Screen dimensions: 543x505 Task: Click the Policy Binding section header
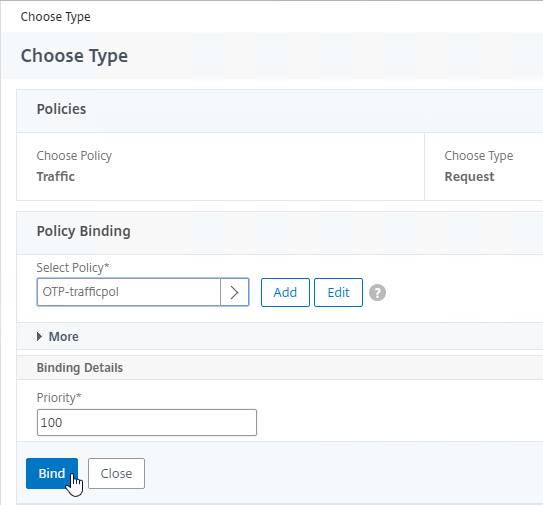[83, 231]
